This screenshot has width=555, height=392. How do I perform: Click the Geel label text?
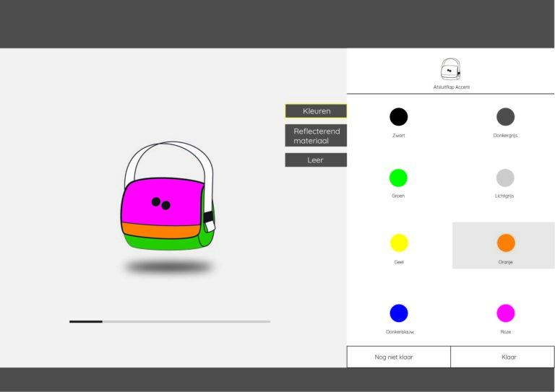(x=399, y=262)
